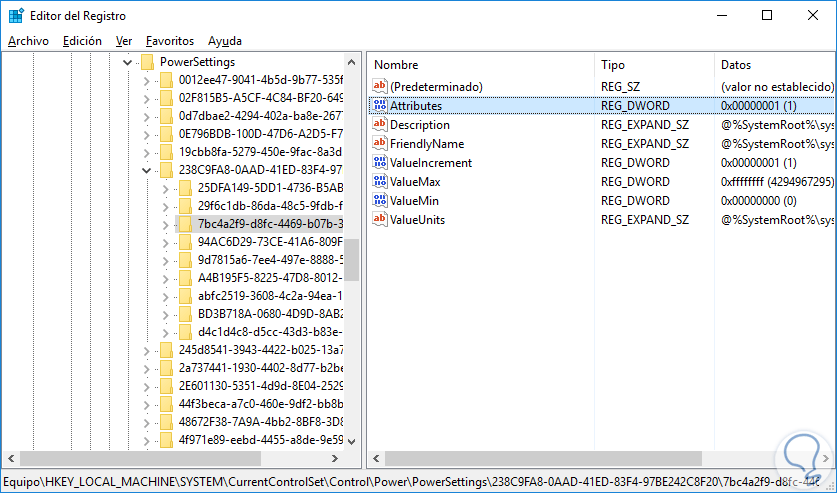The height and width of the screenshot is (493, 837).
Task: Click the ValueMin data 0x00000000 (0)
Action: point(759,201)
